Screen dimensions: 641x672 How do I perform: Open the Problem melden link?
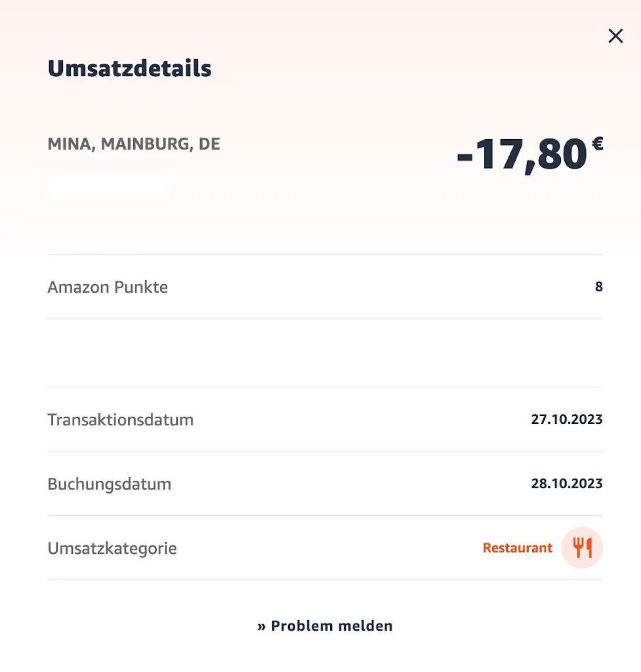pyautogui.click(x=331, y=626)
